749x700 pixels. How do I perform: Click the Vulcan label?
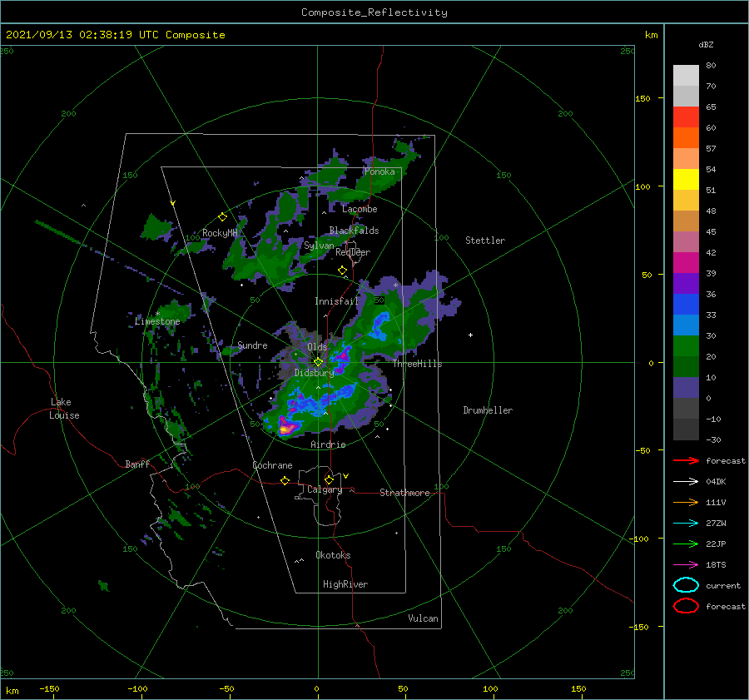(x=423, y=618)
